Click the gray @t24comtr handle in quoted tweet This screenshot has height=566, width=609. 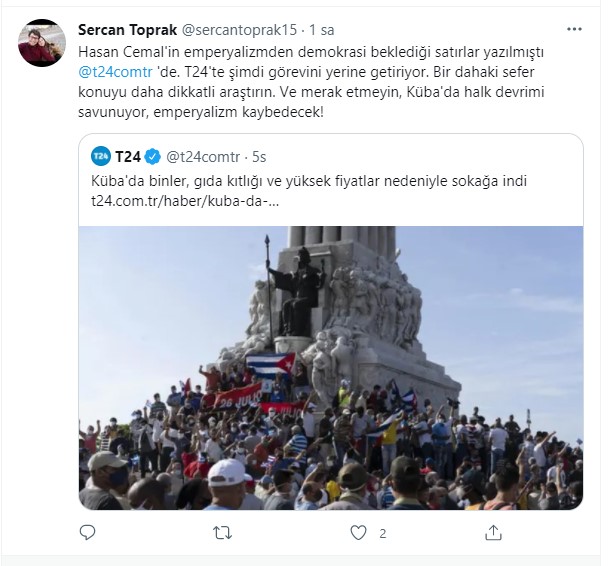click(203, 157)
